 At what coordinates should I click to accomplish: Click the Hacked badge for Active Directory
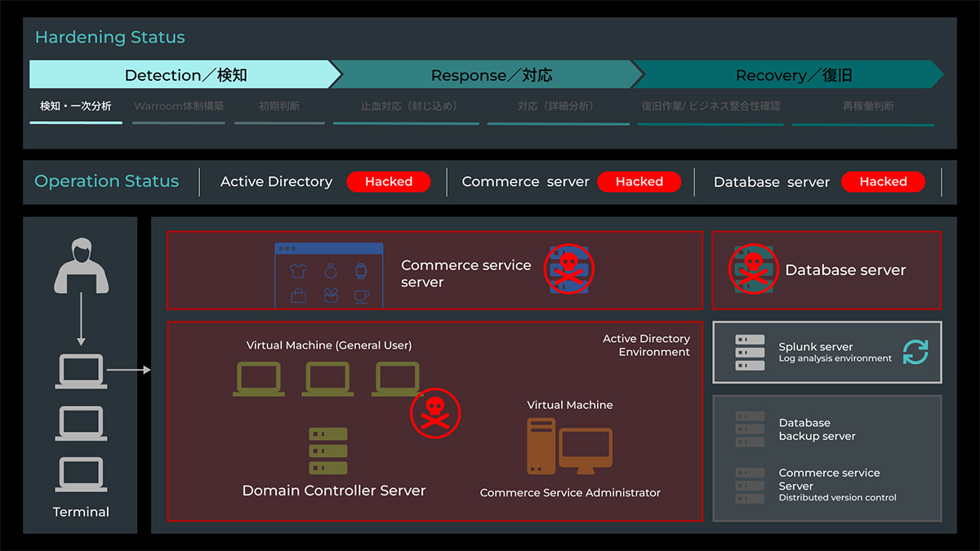coord(389,182)
